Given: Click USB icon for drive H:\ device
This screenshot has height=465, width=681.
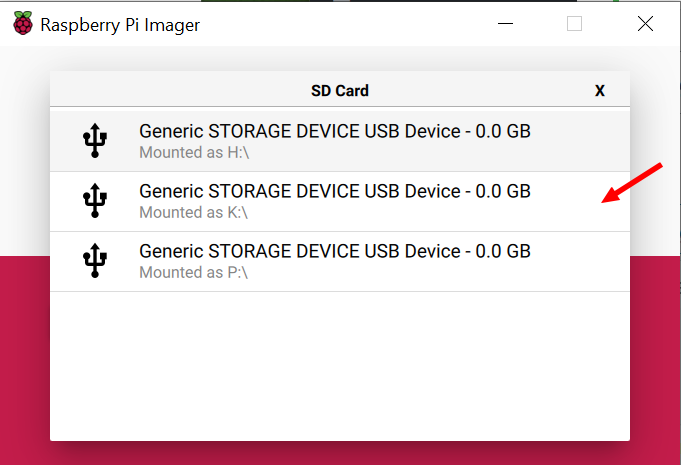Looking at the screenshot, I should 95,141.
